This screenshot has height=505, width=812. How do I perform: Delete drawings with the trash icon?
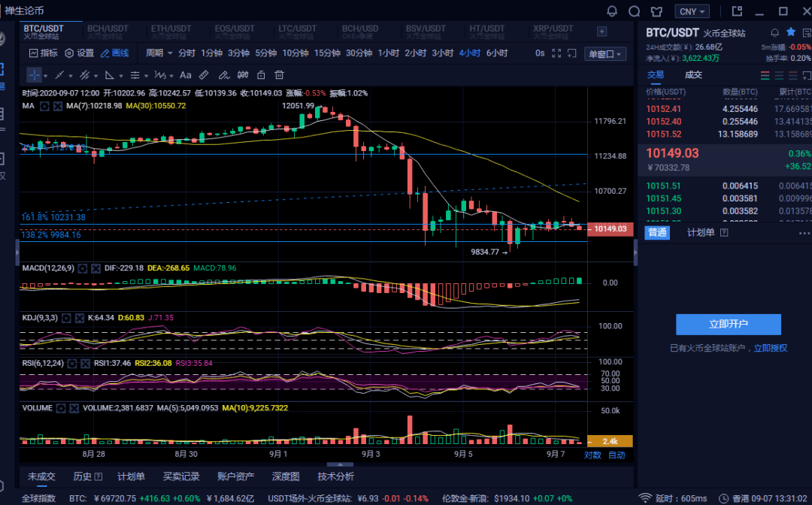[x=279, y=75]
